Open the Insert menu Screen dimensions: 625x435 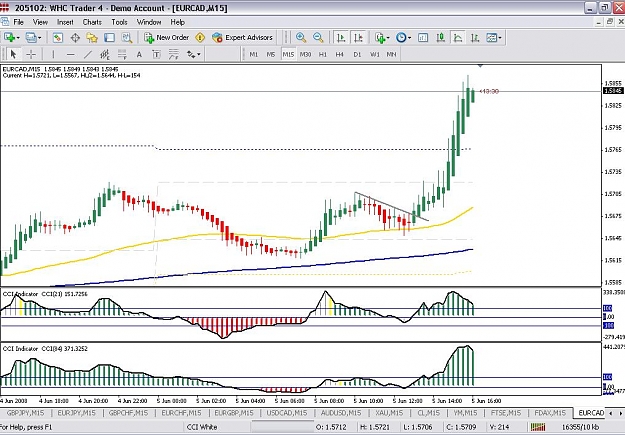pos(65,22)
